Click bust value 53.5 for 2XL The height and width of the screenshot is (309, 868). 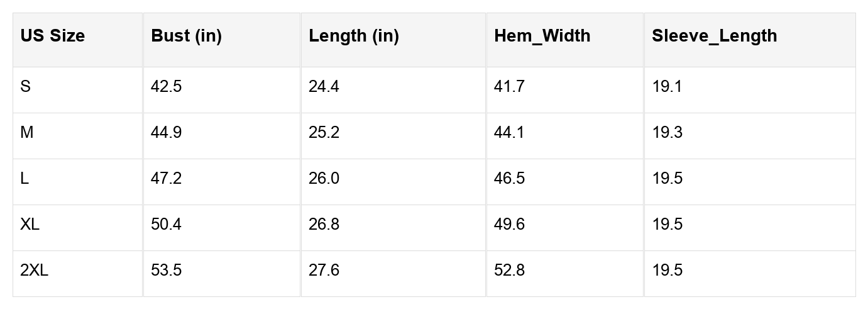[166, 271]
